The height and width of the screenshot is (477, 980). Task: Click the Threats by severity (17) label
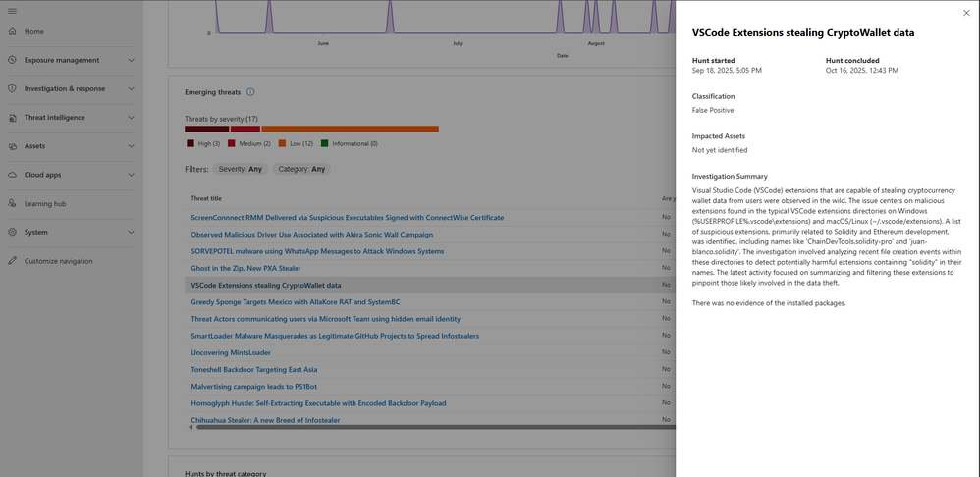tap(221, 119)
